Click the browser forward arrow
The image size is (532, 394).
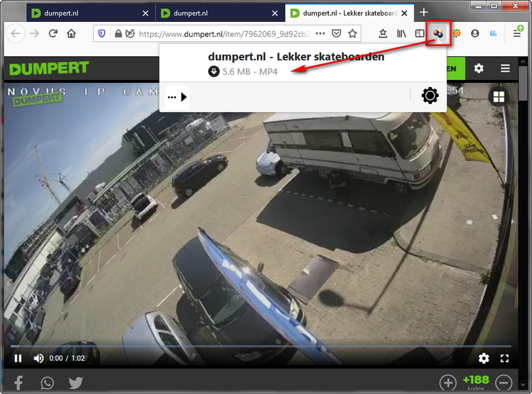pos(35,33)
